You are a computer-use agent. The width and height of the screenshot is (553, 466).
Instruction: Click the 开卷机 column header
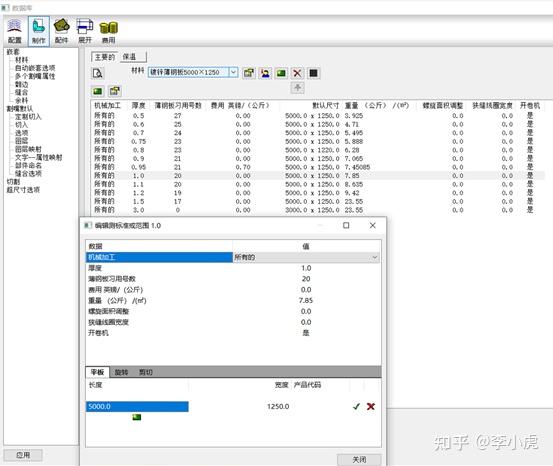coord(530,105)
